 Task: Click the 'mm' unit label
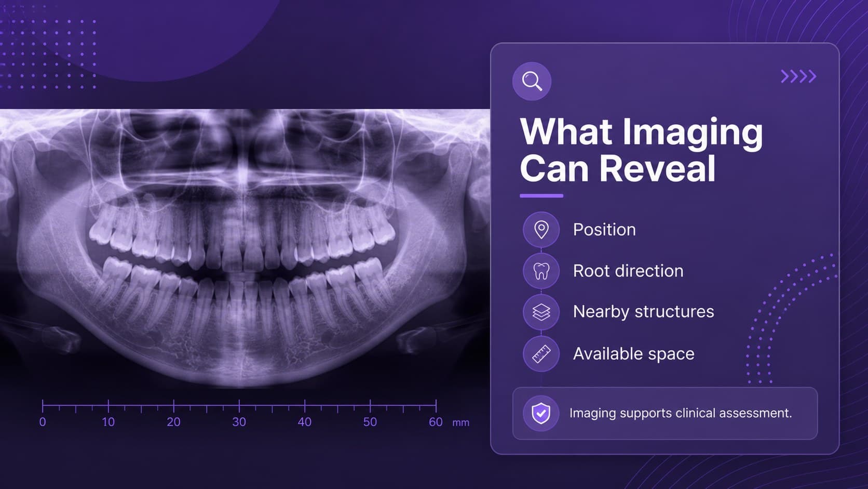(460, 423)
